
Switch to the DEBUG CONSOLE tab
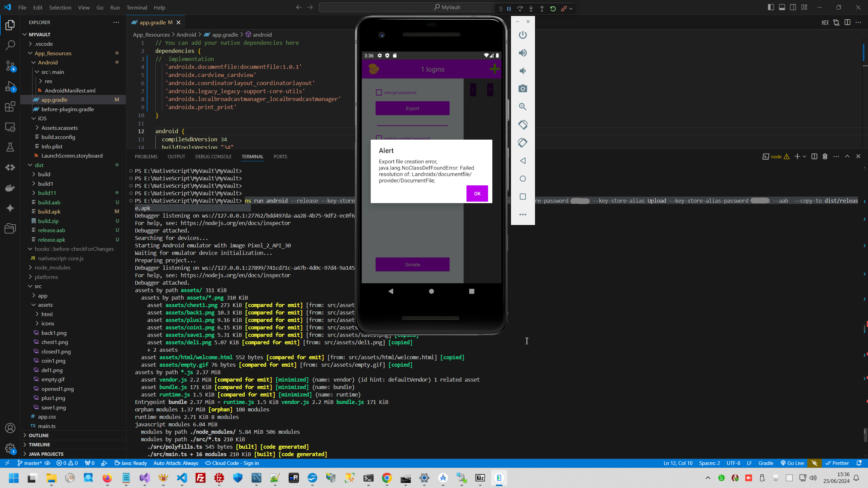[x=213, y=156]
